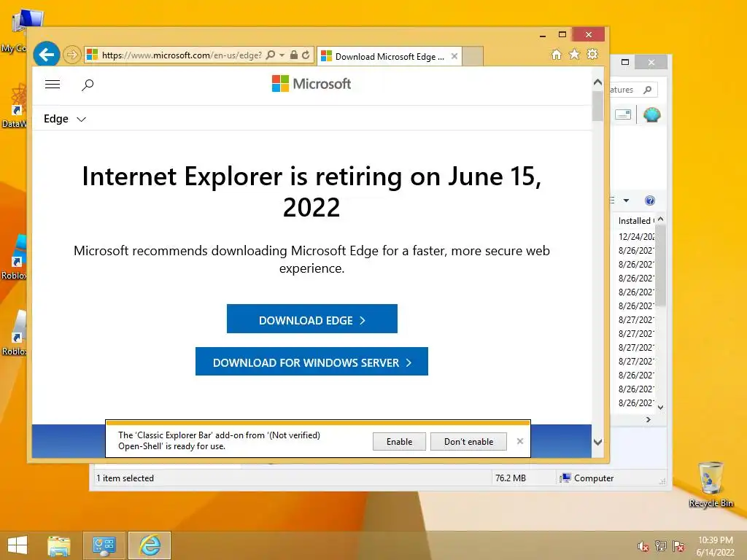Refresh the page with the reload icon
The height and width of the screenshot is (560, 747).
pos(306,55)
